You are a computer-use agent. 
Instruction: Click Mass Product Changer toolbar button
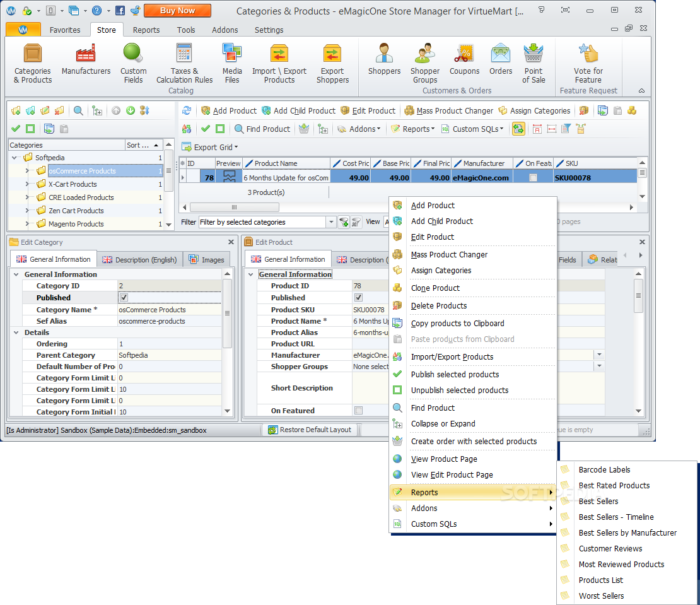click(x=449, y=111)
